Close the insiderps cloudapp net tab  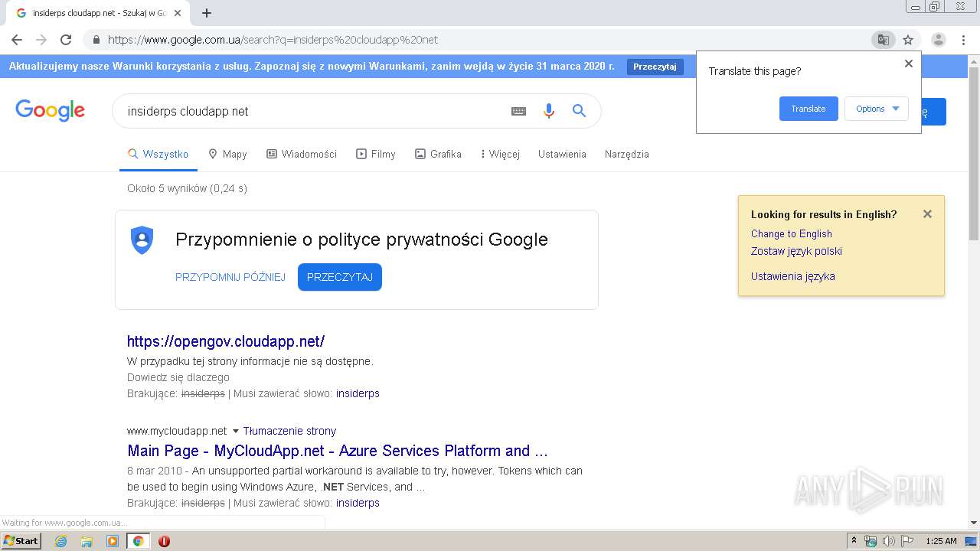[178, 13]
